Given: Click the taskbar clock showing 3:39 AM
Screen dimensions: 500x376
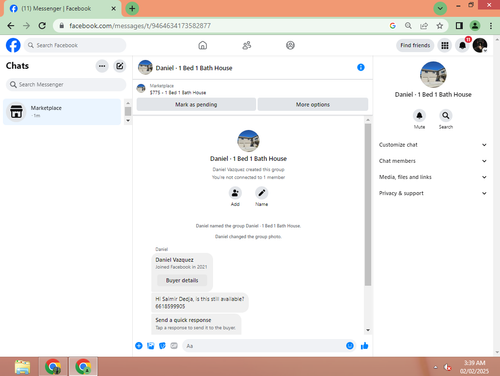Looking at the screenshot, I should pyautogui.click(x=475, y=363).
